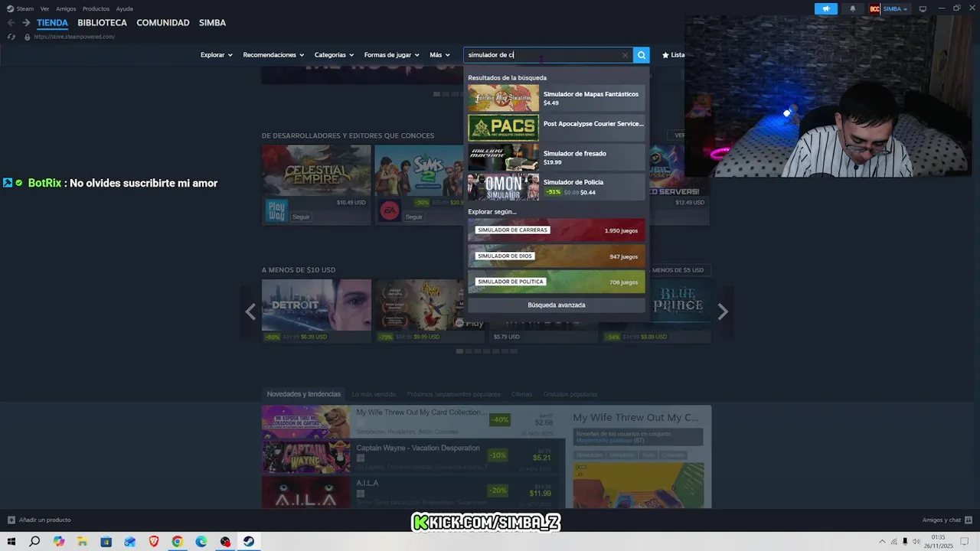
Task: Select Post Apocalypse Courier Service result
Action: (557, 127)
